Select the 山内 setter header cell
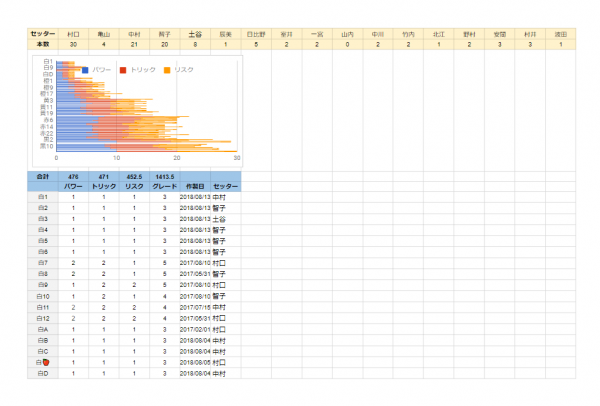This screenshot has width=600, height=406. tap(347, 34)
